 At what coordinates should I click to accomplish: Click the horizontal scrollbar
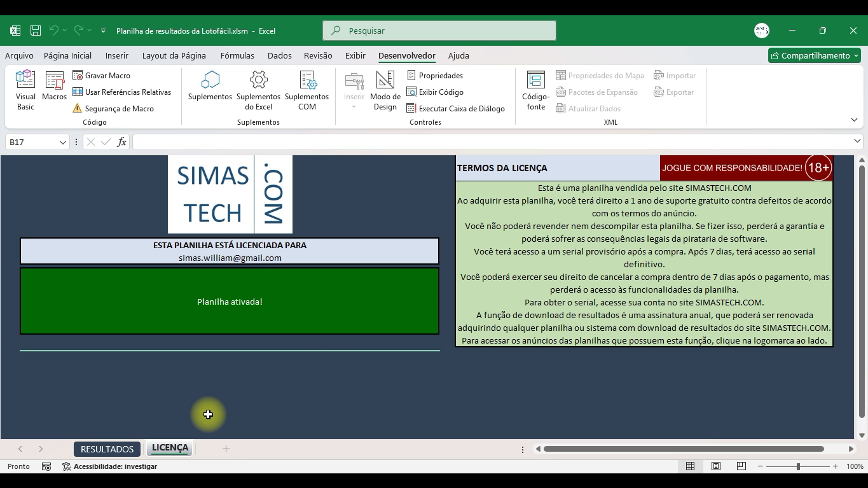tap(684, 449)
